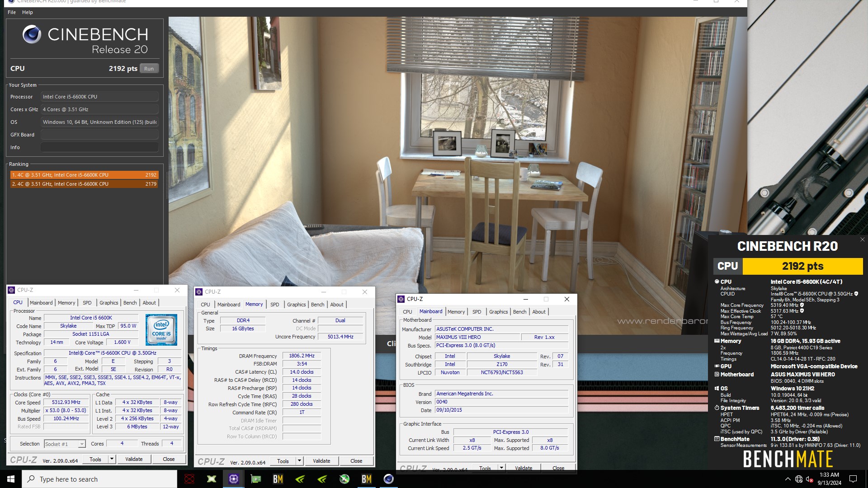This screenshot has height=488, width=868.
Task: Click the red wireframe icon in the taskbar
Action: [189, 479]
